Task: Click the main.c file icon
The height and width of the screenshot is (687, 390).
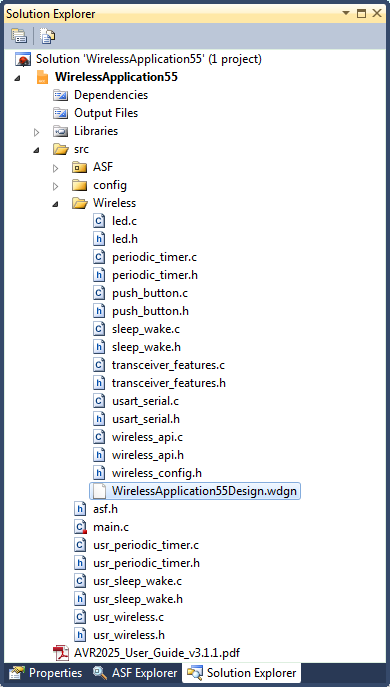Action: pyautogui.click(x=80, y=527)
